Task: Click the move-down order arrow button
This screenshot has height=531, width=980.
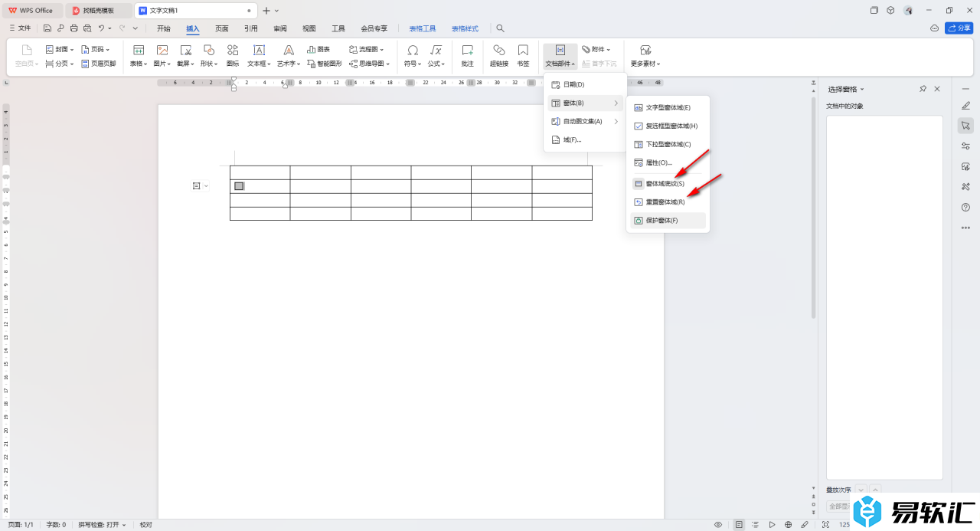Action: (x=861, y=490)
